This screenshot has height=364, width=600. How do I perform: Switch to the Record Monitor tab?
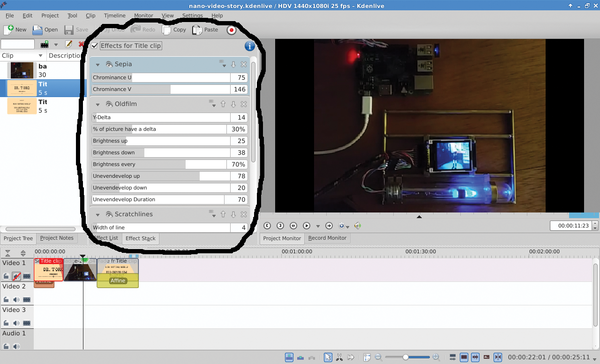(x=327, y=238)
